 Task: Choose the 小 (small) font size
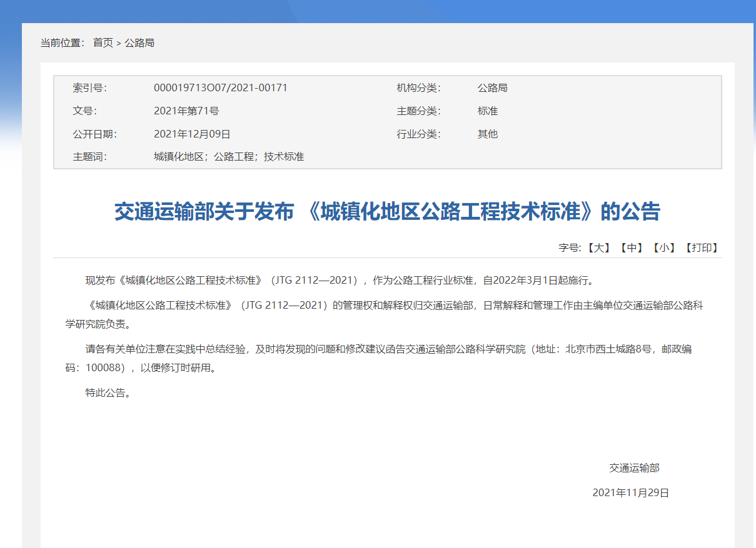pos(664,247)
